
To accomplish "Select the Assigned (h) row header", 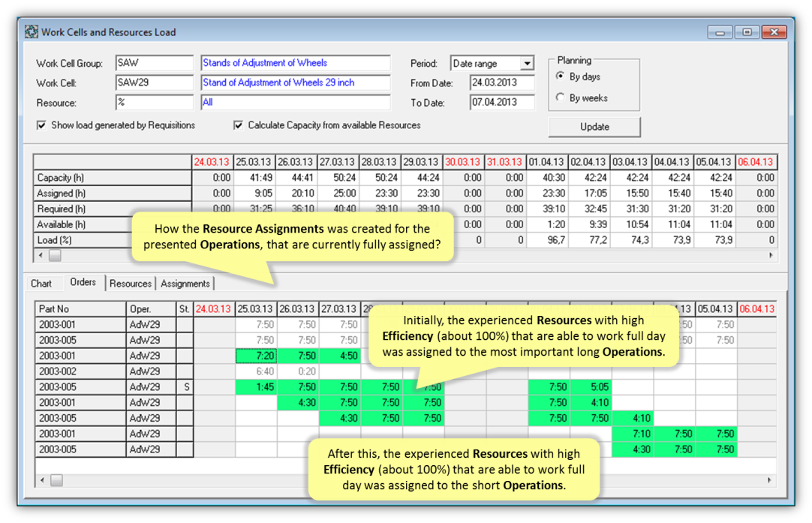I will 113,193.
